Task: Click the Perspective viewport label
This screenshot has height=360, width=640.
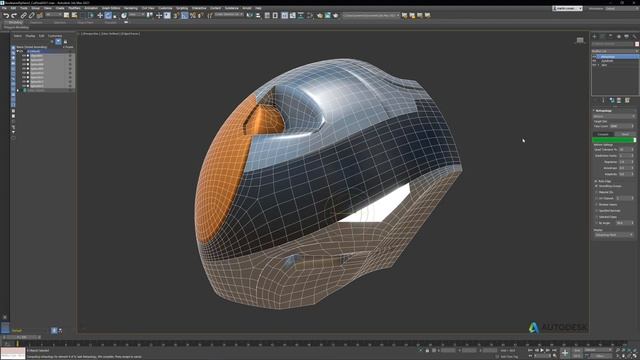Action: [90, 34]
